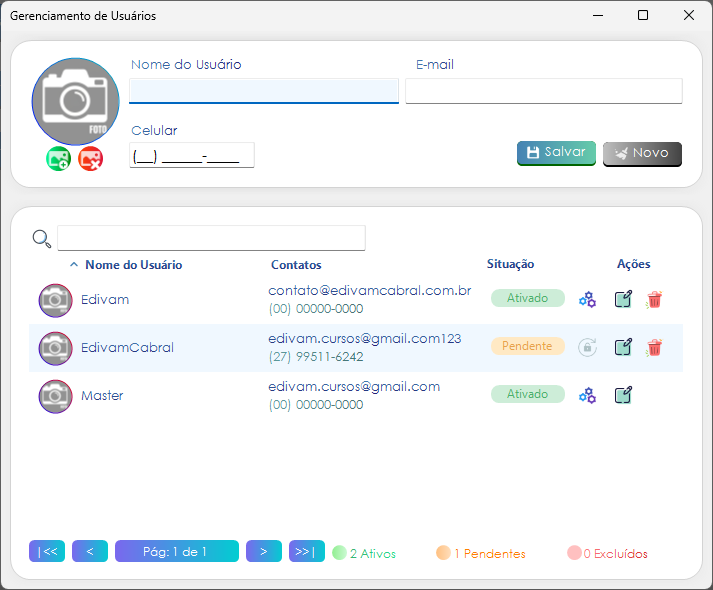
Task: Delete the EdivamCabral user with trash icon
Action: pos(654,348)
